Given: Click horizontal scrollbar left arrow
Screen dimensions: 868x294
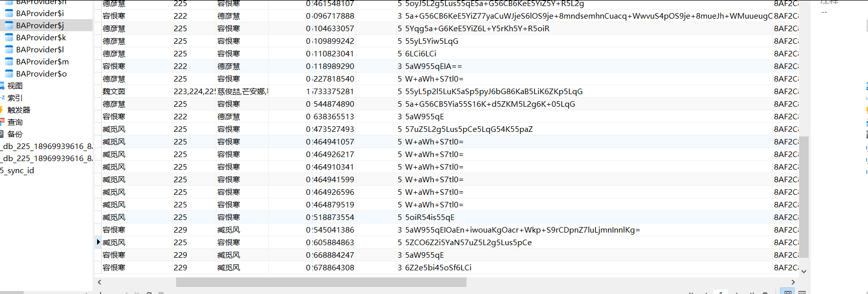Looking at the screenshot, I should 100,282.
